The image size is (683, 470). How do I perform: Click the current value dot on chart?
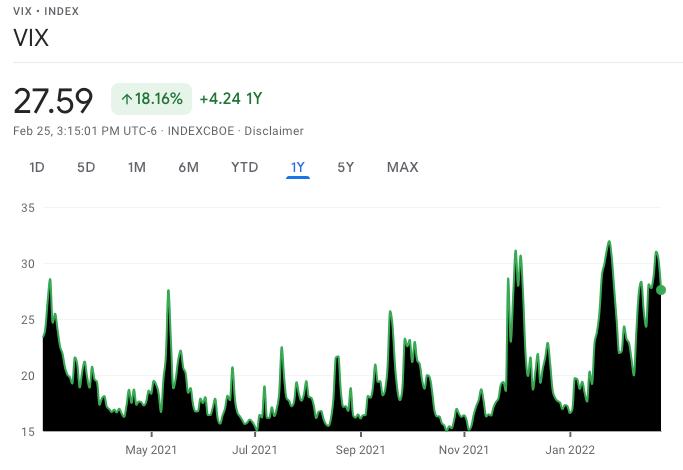[661, 290]
